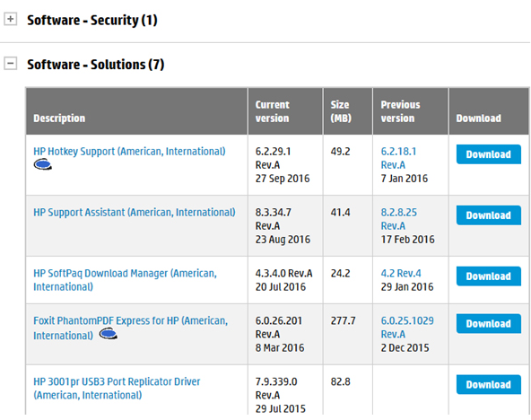Click the icon next to Foxit PhantomPDF Express
This screenshot has width=531, height=420.
pos(109,335)
